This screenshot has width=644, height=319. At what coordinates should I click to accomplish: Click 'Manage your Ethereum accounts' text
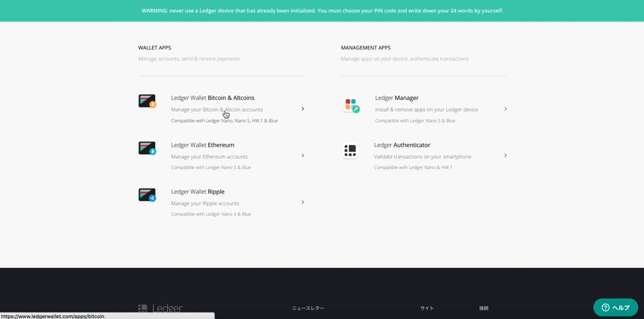209,157
